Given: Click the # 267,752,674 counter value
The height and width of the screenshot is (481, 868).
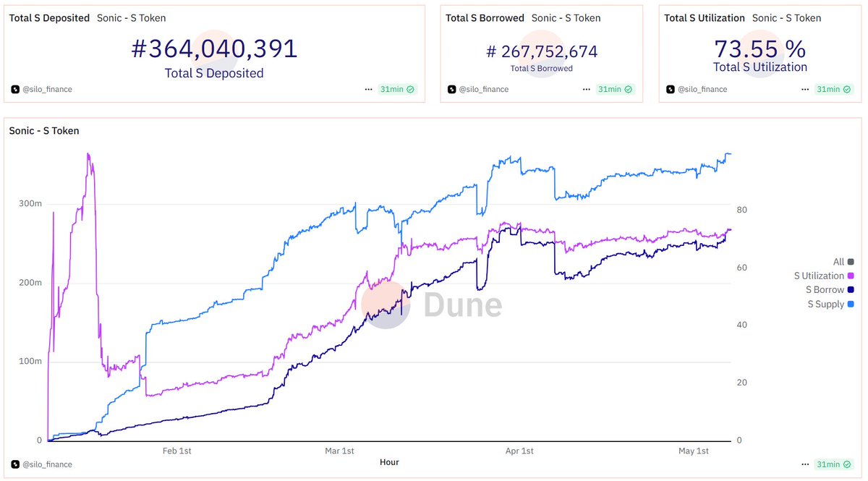Looking at the screenshot, I should point(542,52).
